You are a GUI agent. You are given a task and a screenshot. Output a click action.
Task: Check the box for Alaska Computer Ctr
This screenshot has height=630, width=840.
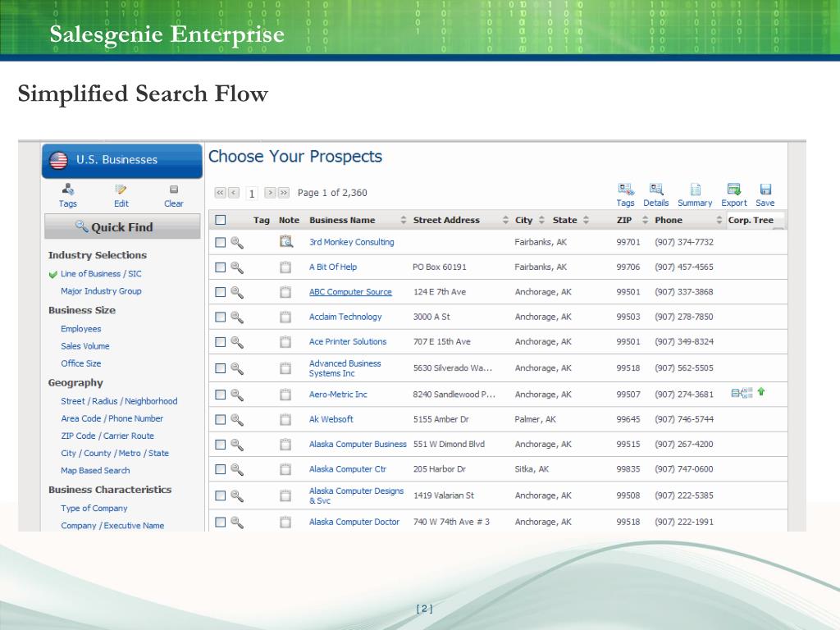pyautogui.click(x=220, y=469)
